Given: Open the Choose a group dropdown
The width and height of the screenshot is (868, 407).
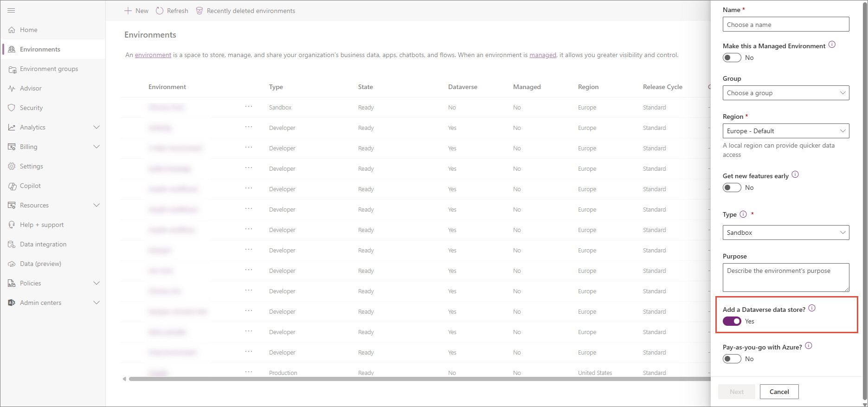Looking at the screenshot, I should pyautogui.click(x=786, y=93).
